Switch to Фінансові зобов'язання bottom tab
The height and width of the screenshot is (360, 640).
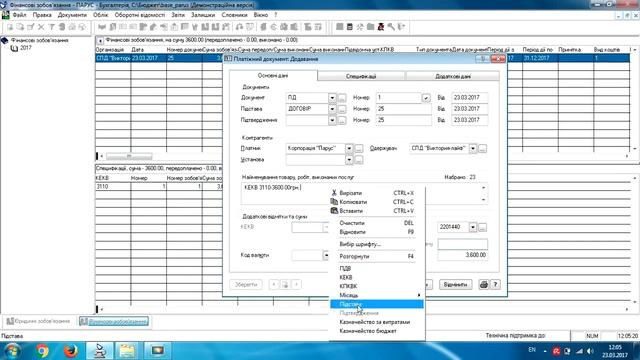coord(114,322)
